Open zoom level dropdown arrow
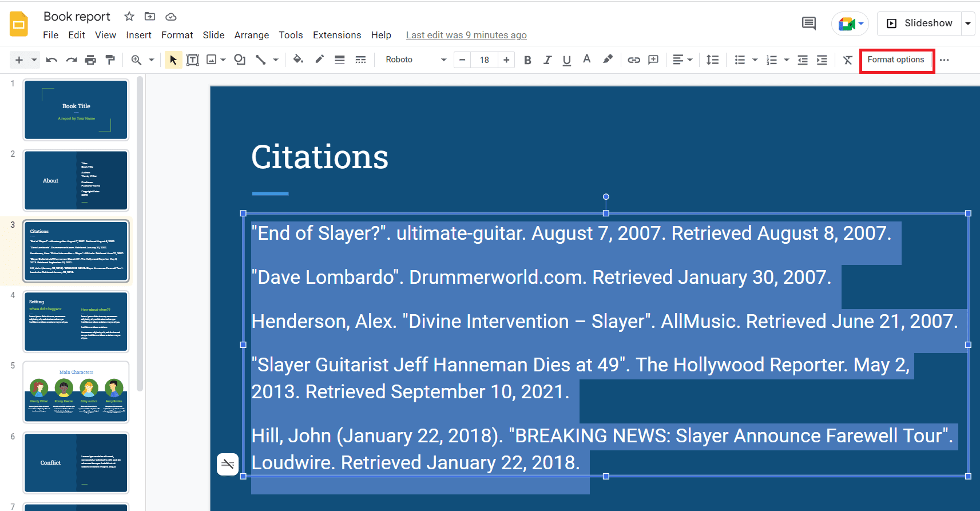 (x=152, y=60)
